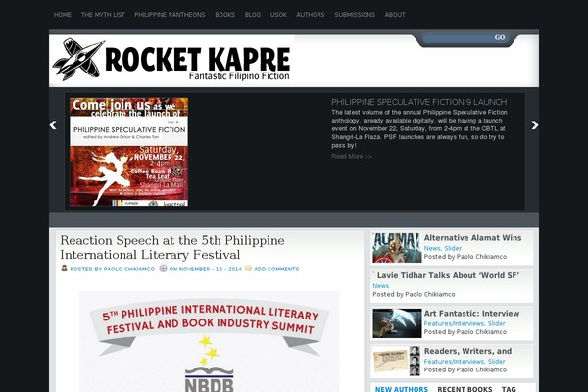Screen dimensions: 588x392
Task: Switch to the Tag tab
Action: [509, 389]
